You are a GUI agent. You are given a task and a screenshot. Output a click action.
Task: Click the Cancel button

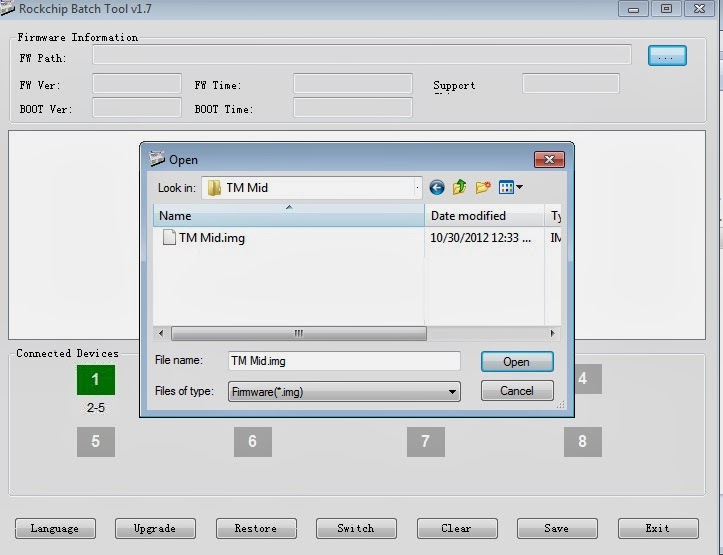[517, 391]
